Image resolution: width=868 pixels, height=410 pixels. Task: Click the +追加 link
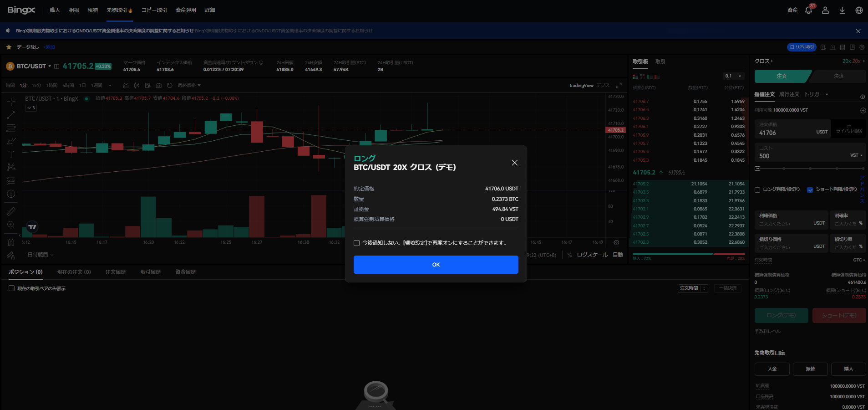pos(49,47)
